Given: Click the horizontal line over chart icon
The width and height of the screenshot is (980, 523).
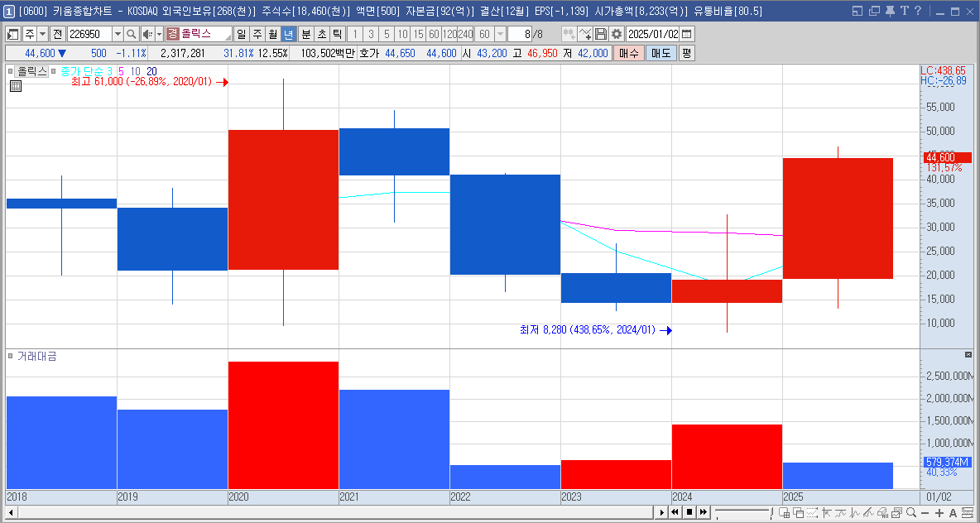Looking at the screenshot, I should tap(841, 512).
